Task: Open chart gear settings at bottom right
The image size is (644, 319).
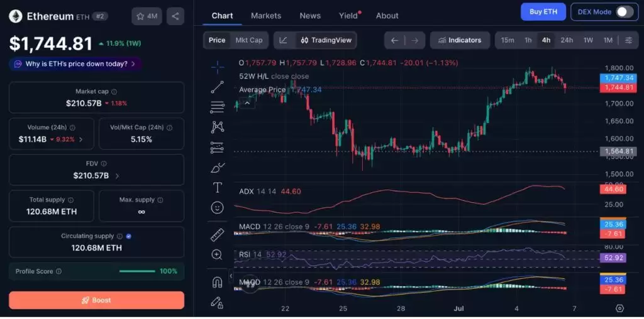Action: click(619, 308)
